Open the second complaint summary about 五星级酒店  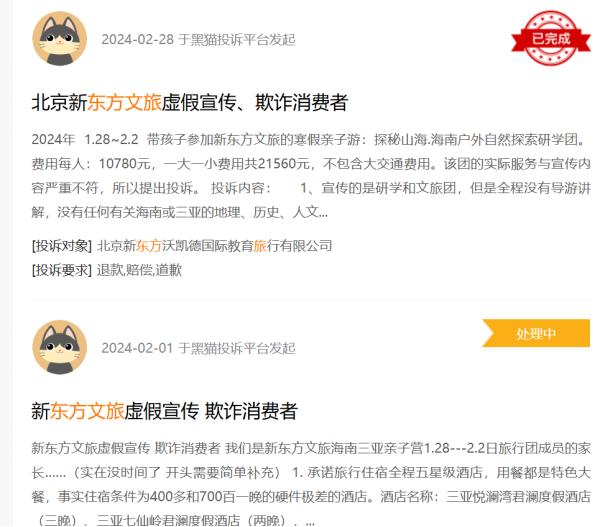[x=311, y=484]
